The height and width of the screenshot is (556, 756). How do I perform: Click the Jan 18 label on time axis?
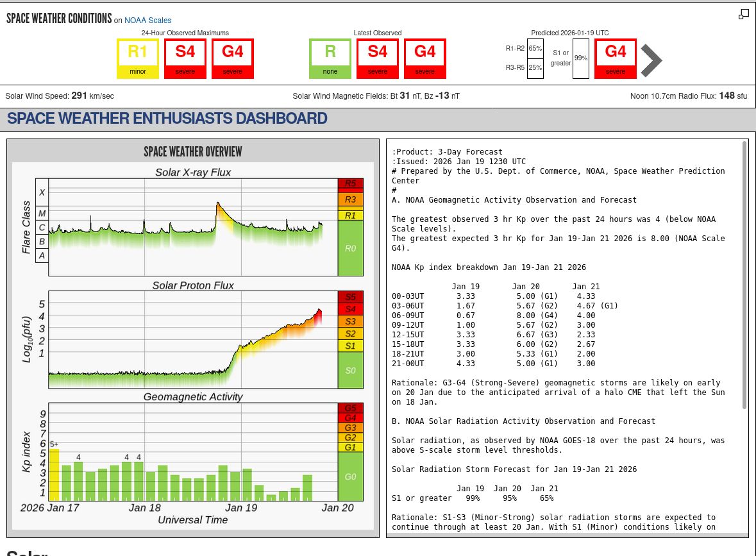[x=145, y=508]
